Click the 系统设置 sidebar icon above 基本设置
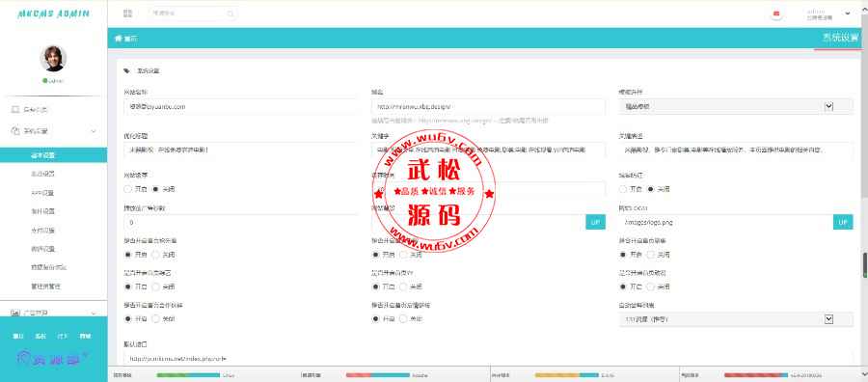This screenshot has height=382, width=868. tap(15, 131)
